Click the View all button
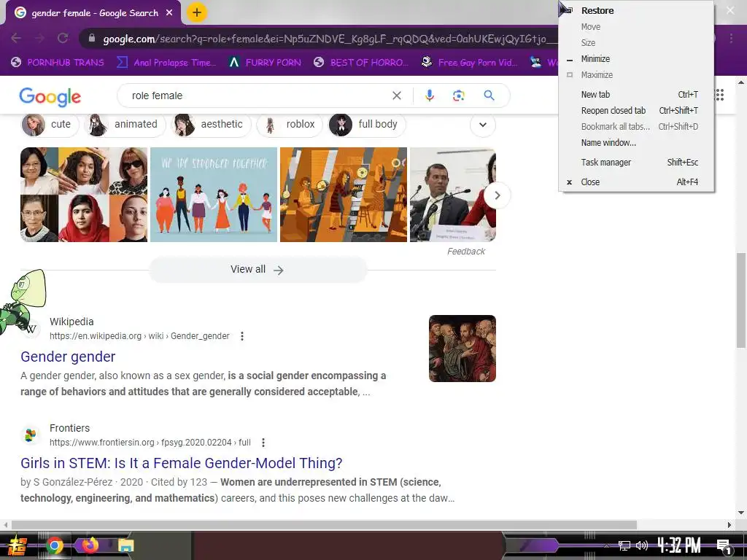The height and width of the screenshot is (560, 747). click(x=258, y=270)
